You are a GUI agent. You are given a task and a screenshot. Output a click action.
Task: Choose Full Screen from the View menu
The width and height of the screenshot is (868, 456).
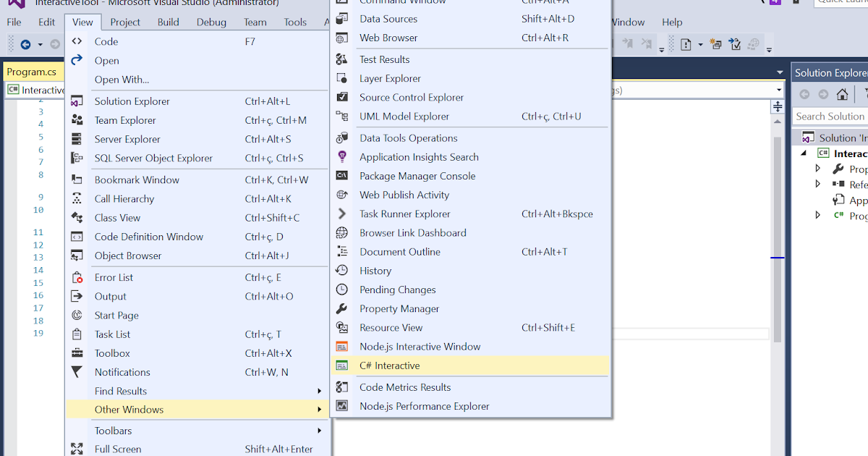(x=118, y=449)
